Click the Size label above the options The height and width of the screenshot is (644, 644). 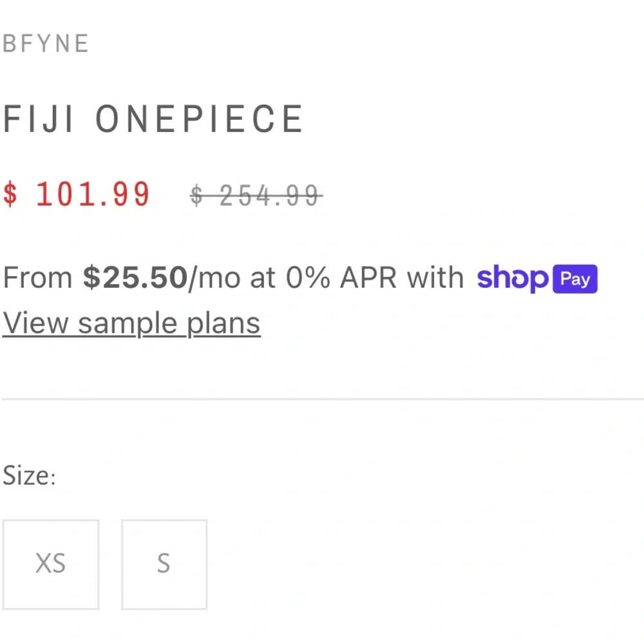[x=29, y=475]
